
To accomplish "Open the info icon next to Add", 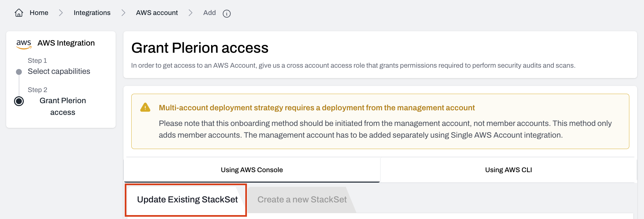I will click(227, 13).
